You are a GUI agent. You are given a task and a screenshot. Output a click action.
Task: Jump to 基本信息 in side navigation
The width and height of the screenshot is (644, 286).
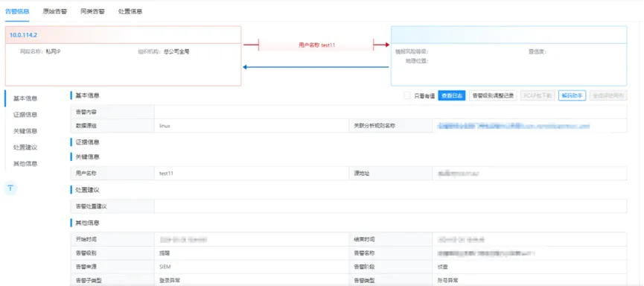[x=25, y=98]
